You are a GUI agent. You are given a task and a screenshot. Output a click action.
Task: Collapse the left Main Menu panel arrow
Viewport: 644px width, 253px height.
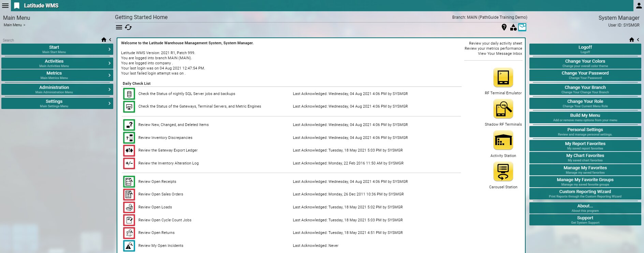[110, 40]
